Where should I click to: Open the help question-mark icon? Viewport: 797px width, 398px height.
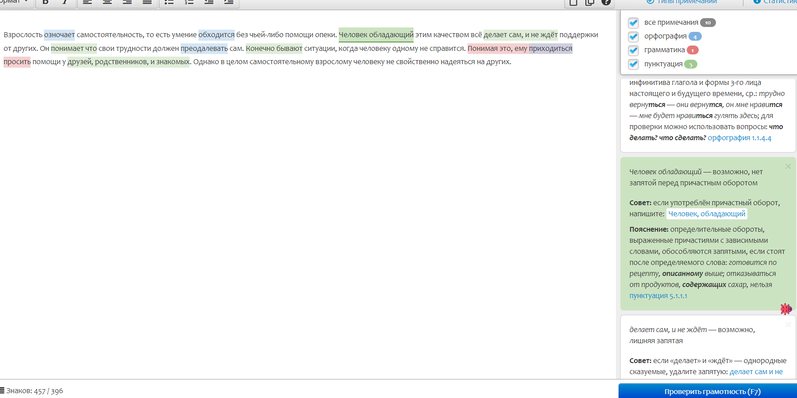coord(605,2)
